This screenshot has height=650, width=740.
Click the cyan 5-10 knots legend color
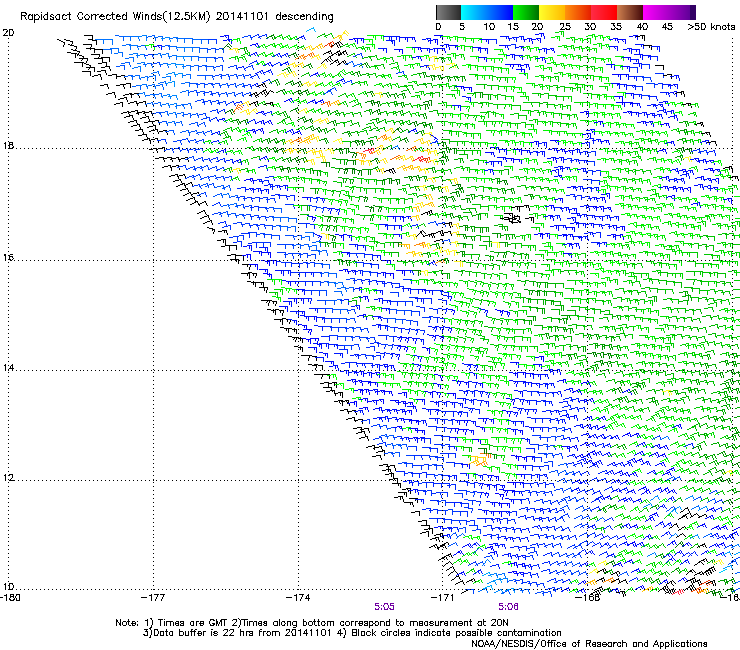[x=474, y=12]
